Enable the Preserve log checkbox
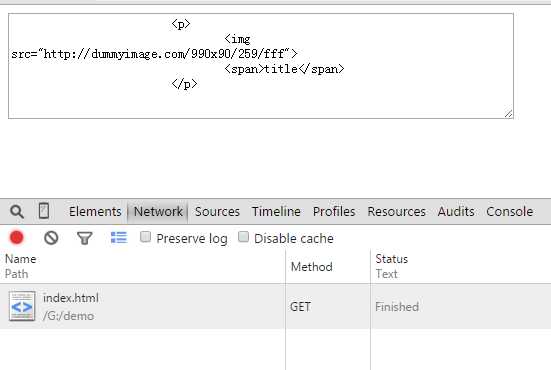Screen dimensions: 551x370 coord(145,237)
